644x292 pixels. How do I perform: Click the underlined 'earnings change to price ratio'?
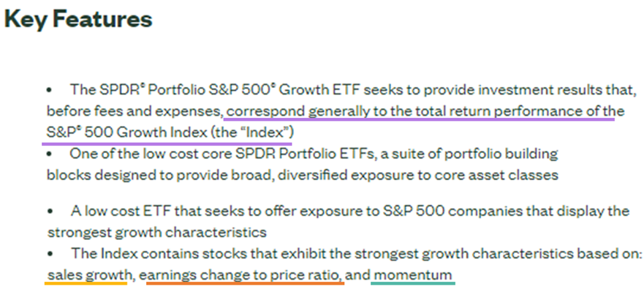pyautogui.click(x=244, y=274)
